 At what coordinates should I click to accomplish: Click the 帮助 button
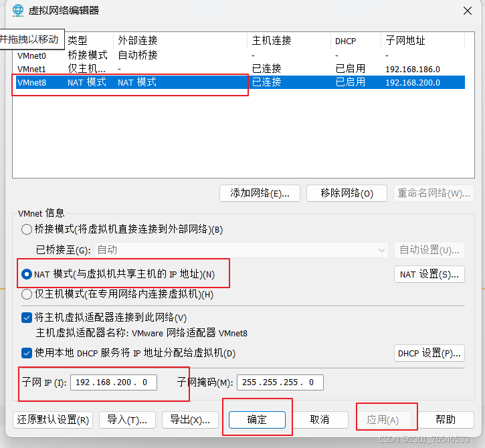click(446, 420)
